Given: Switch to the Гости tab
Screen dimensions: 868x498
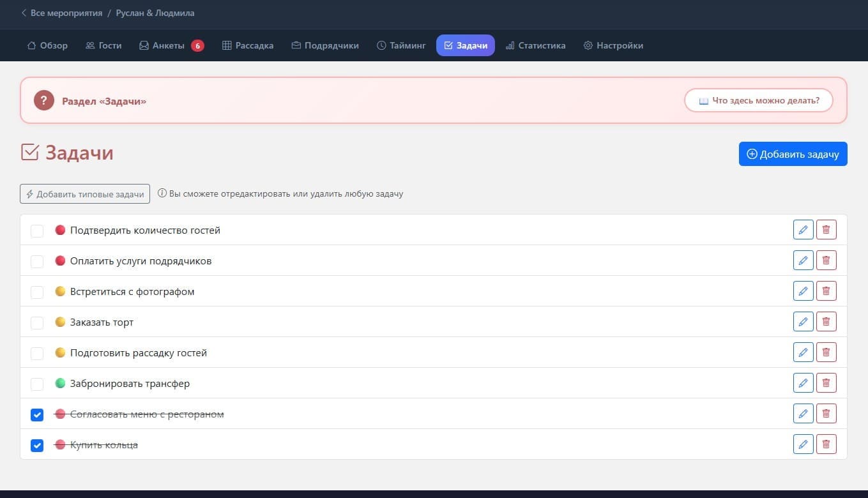Looking at the screenshot, I should tap(103, 45).
